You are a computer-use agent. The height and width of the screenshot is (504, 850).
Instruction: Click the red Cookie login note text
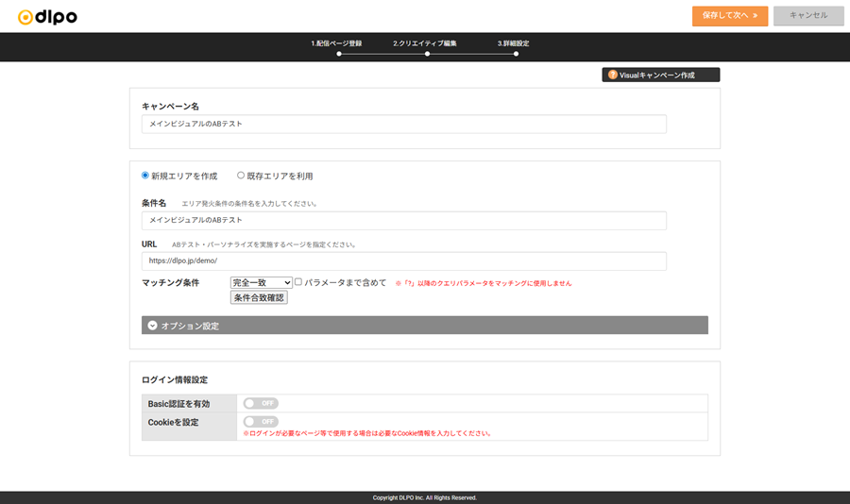[367, 433]
